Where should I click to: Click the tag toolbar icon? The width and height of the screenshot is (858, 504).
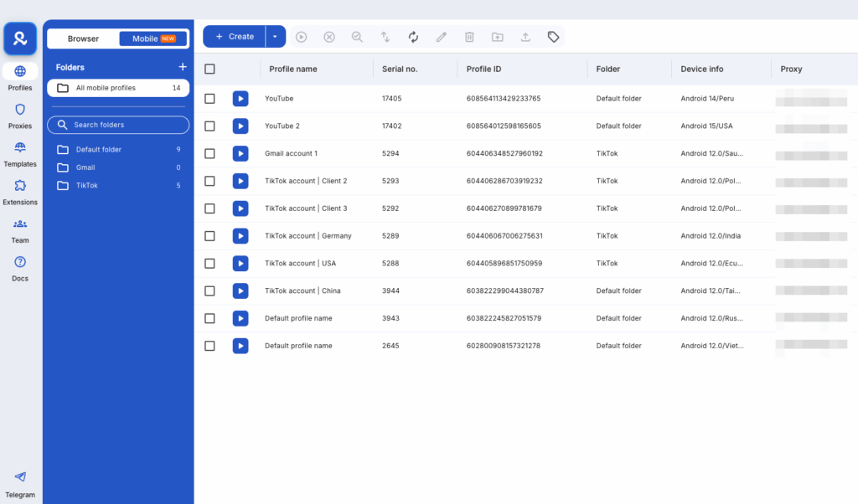click(x=553, y=37)
